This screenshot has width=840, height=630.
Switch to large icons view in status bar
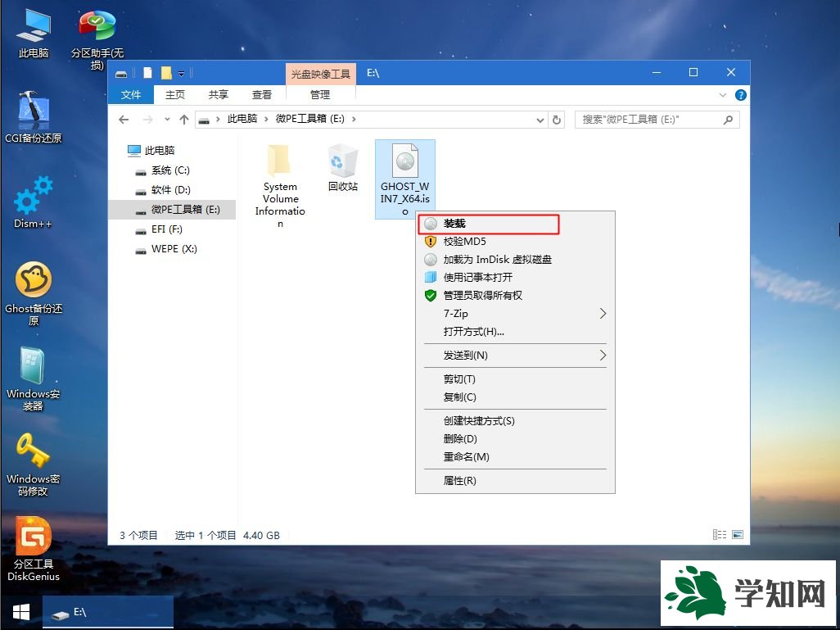coord(736,534)
